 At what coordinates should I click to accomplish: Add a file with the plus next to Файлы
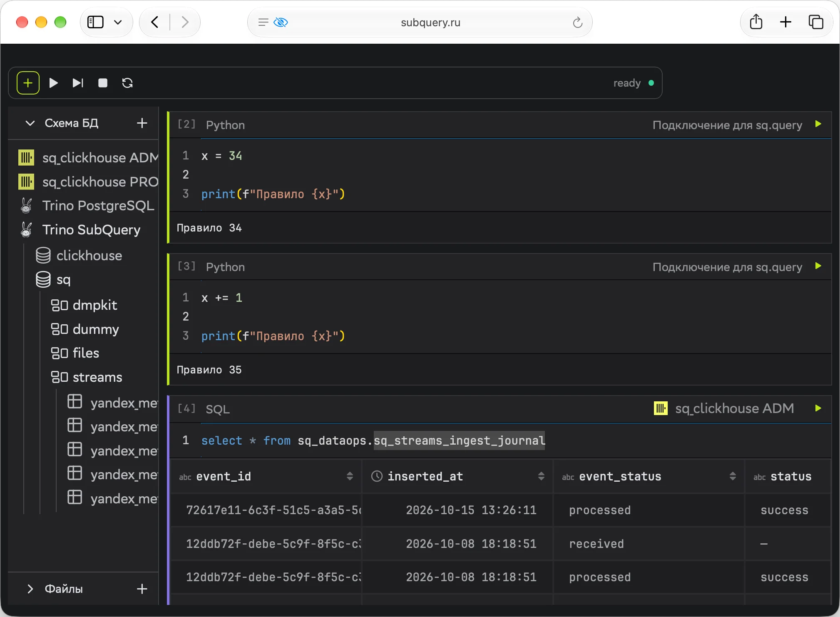point(142,589)
